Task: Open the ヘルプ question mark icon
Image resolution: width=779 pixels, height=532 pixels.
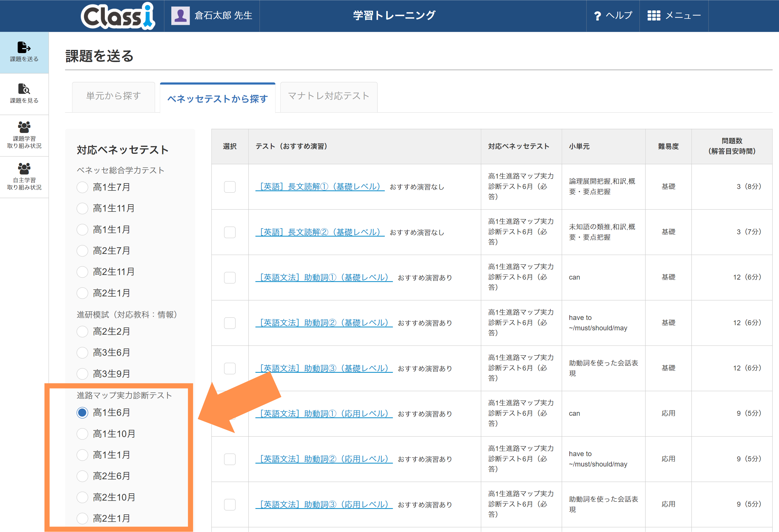Action: (597, 16)
